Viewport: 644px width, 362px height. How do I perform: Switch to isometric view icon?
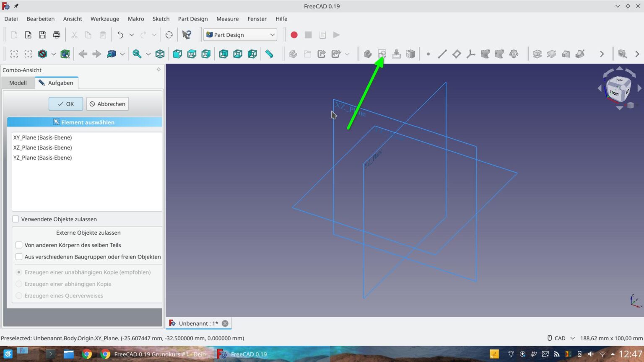[x=160, y=54]
